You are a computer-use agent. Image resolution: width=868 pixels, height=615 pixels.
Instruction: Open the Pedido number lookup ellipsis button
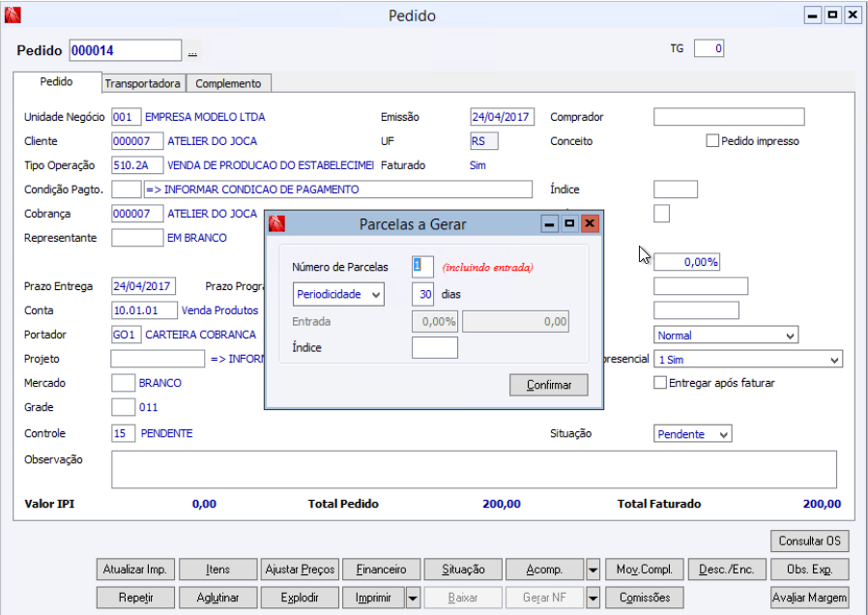click(192, 51)
